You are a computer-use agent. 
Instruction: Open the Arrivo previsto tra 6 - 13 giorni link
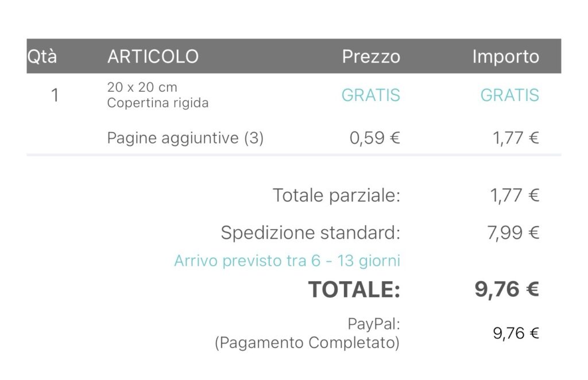pyautogui.click(x=287, y=261)
